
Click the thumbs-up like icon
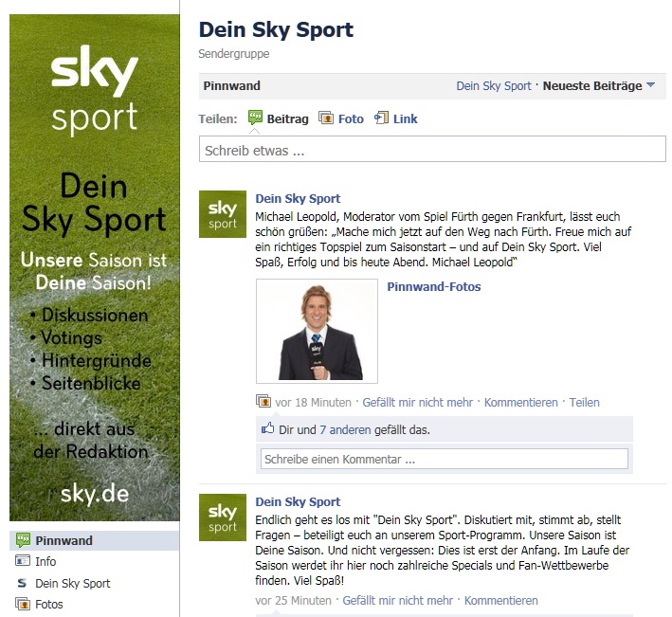[268, 428]
